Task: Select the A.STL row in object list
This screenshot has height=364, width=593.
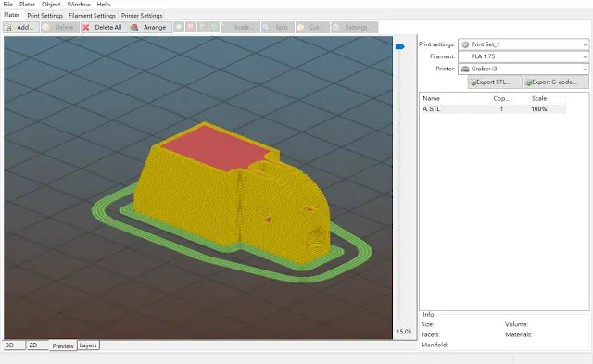Action: [493, 109]
